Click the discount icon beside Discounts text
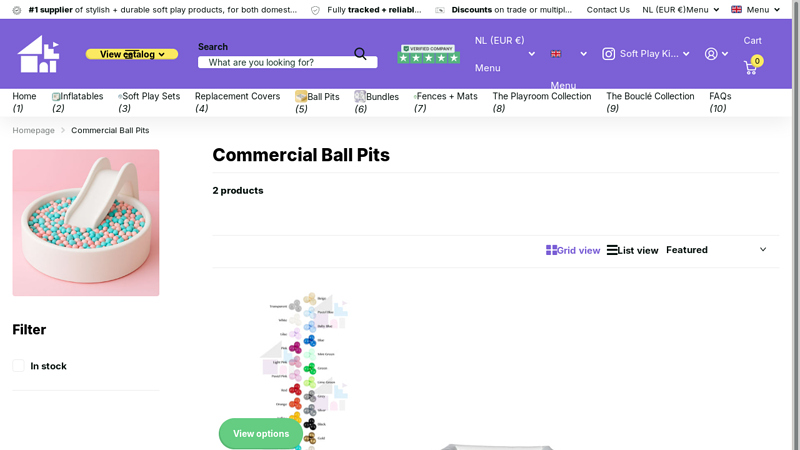 [440, 10]
